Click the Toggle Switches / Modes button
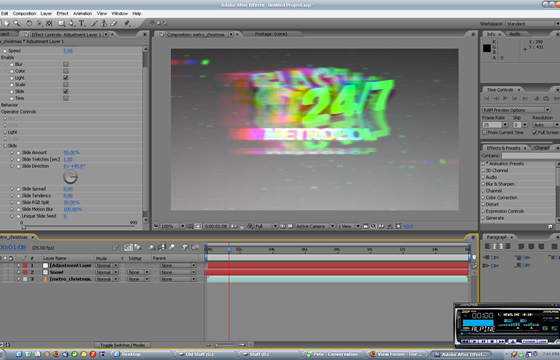Image resolution: width=560 pixels, height=360 pixels. pos(122,345)
